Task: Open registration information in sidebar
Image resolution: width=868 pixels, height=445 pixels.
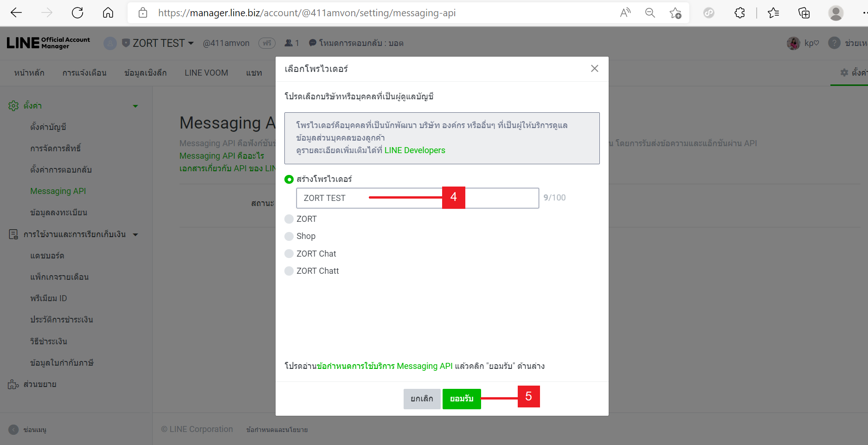Action: (59, 213)
